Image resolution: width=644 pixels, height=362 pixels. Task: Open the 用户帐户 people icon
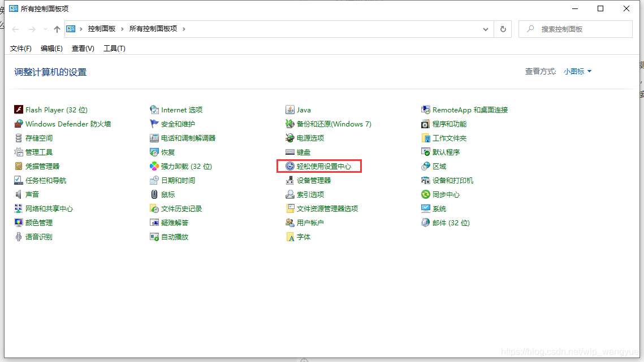290,223
